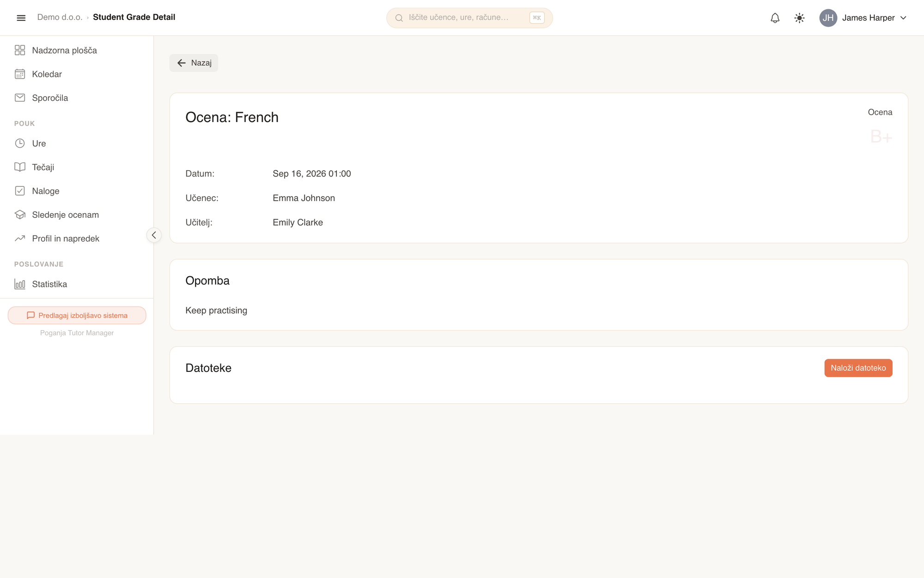Click the Sporočila envelope icon

20,98
